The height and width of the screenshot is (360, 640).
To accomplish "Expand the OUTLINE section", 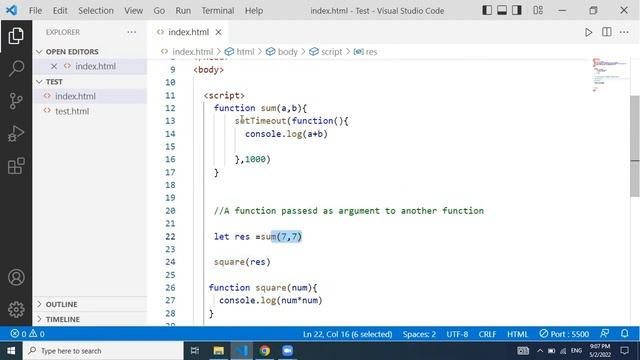I will click(x=61, y=304).
